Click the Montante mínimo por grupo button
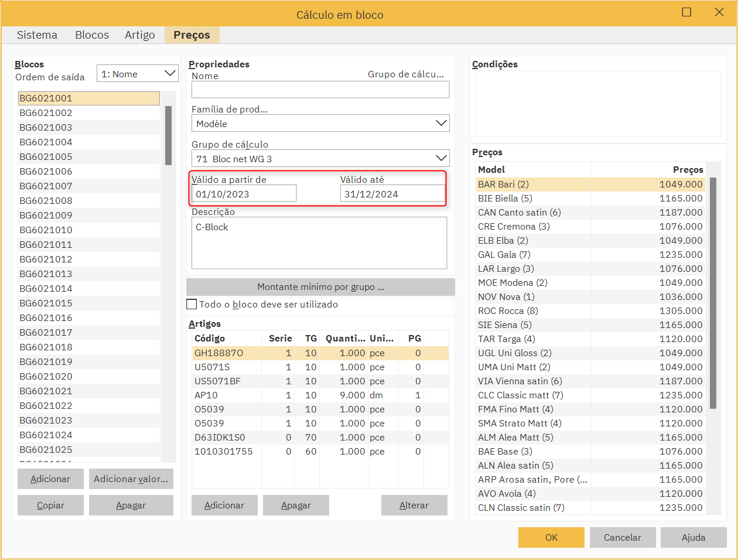Screen dimensions: 738x560 (320, 287)
